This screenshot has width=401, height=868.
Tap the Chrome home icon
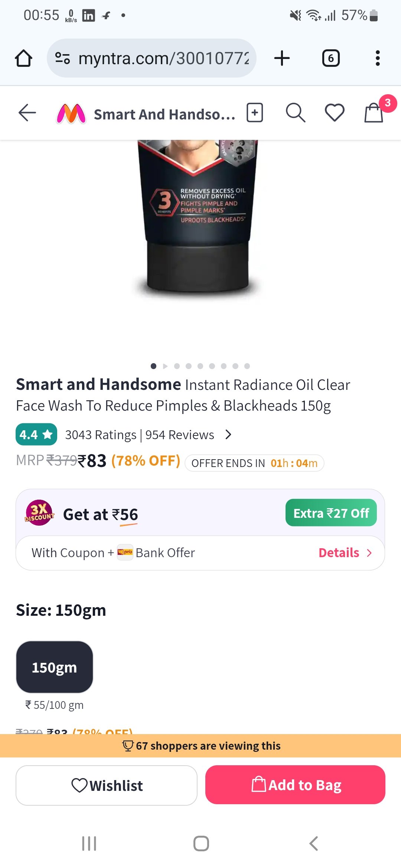tap(23, 58)
